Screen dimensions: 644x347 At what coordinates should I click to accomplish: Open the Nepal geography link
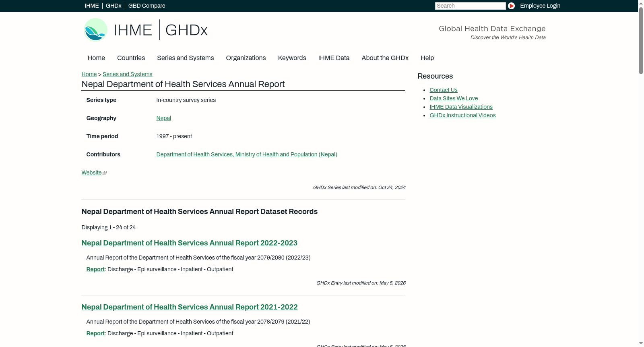164,118
